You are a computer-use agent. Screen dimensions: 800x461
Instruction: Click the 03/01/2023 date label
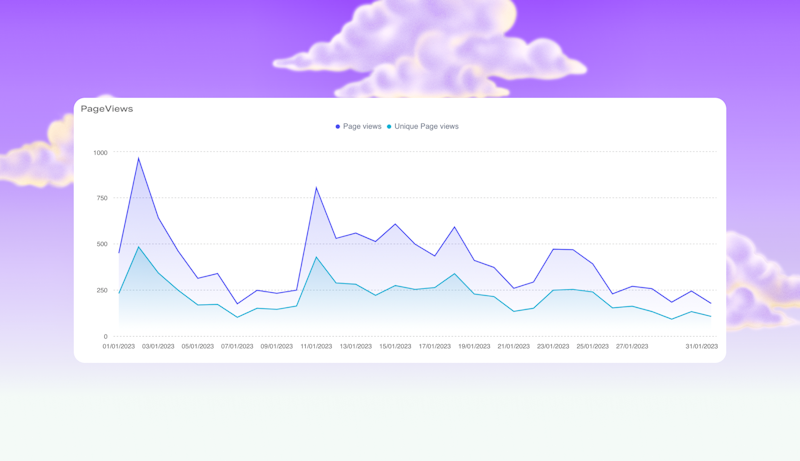click(x=158, y=346)
